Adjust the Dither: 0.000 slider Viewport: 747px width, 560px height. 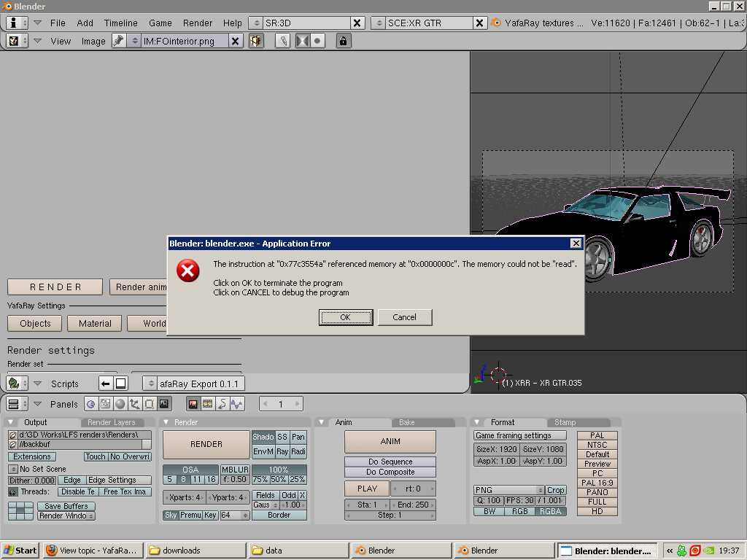(32, 481)
